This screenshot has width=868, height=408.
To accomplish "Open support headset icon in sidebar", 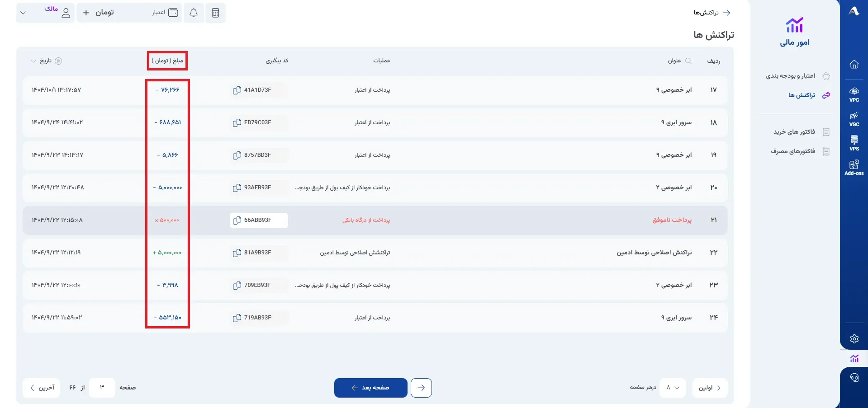I will coord(854,378).
